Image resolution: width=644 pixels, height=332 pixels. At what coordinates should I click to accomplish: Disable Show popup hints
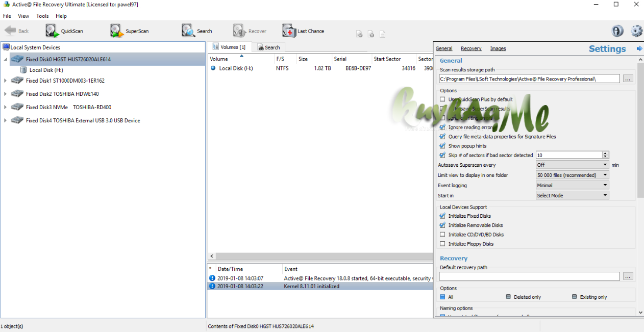442,146
